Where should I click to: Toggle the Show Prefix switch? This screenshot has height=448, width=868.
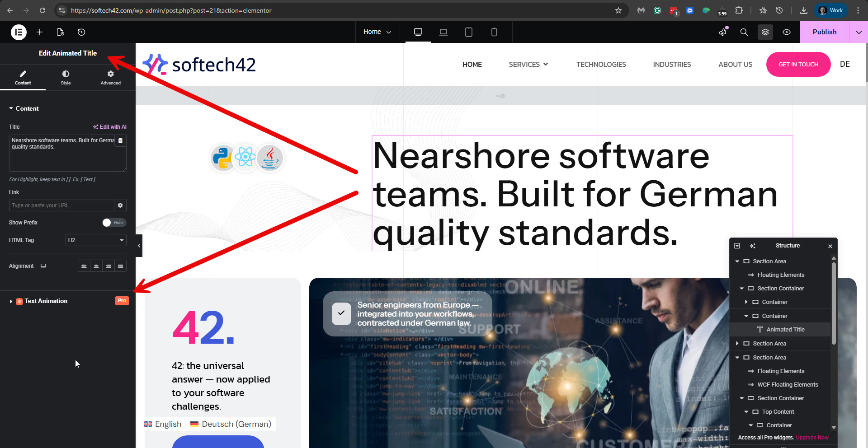113,223
